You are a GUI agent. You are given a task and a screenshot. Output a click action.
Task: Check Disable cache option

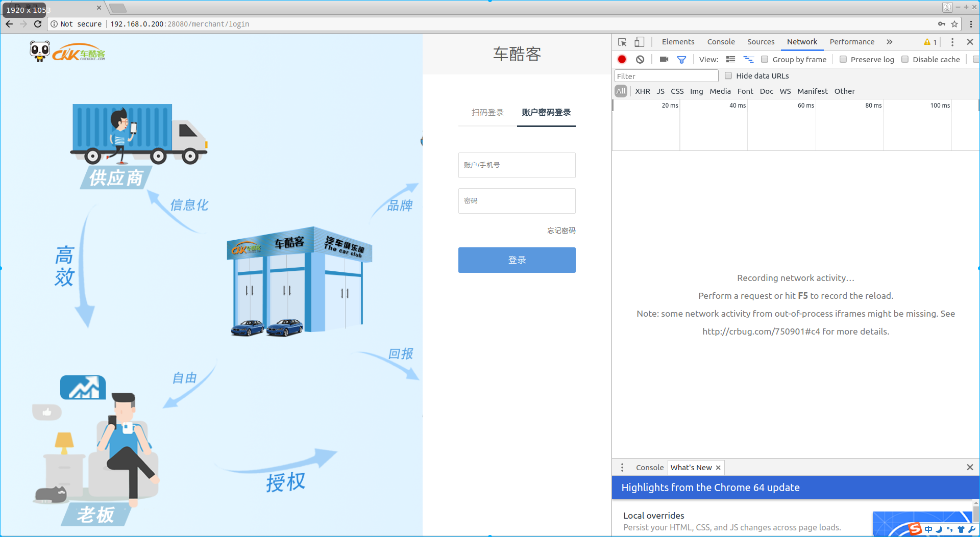905,59
